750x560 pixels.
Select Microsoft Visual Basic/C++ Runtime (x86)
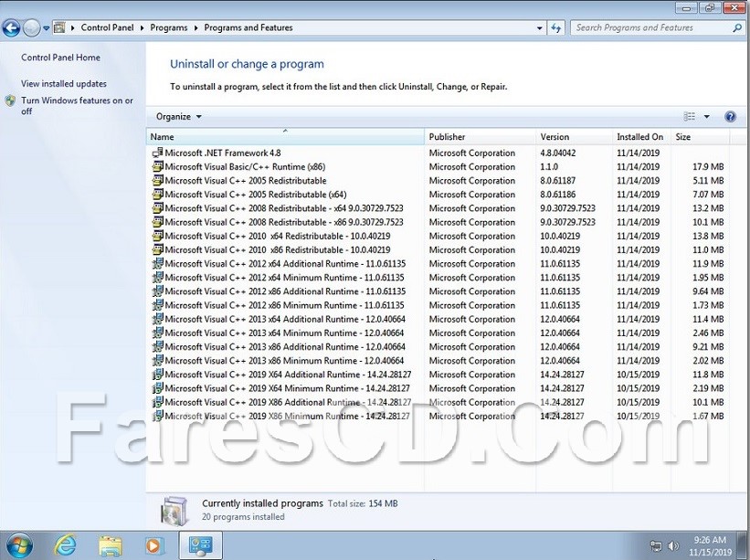click(x=438, y=167)
